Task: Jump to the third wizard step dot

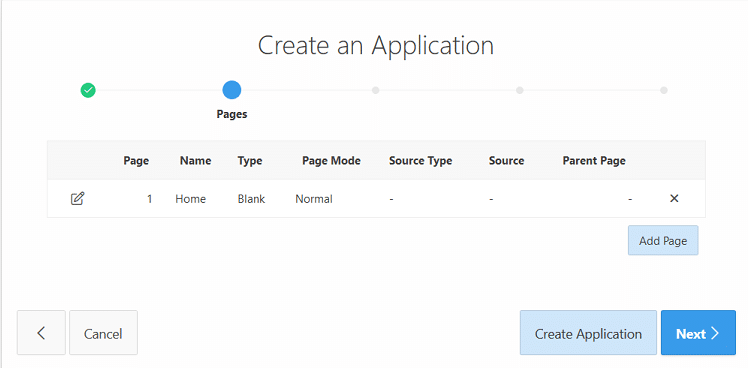Action: pyautogui.click(x=375, y=90)
